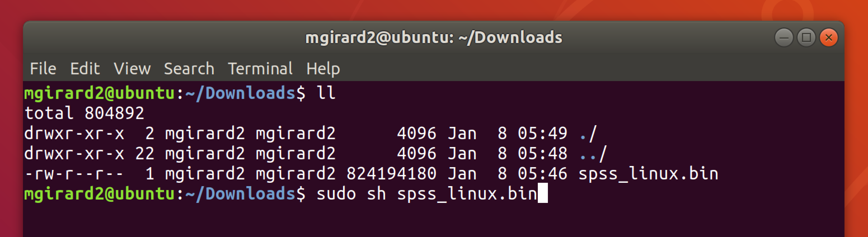Click the window title mgirard2@ubuntu: ~/Downloads

point(434,37)
